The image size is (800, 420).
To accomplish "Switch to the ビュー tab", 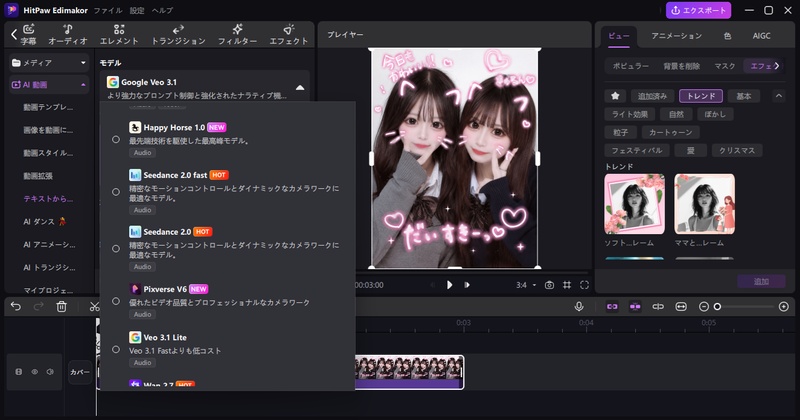I will [x=618, y=36].
